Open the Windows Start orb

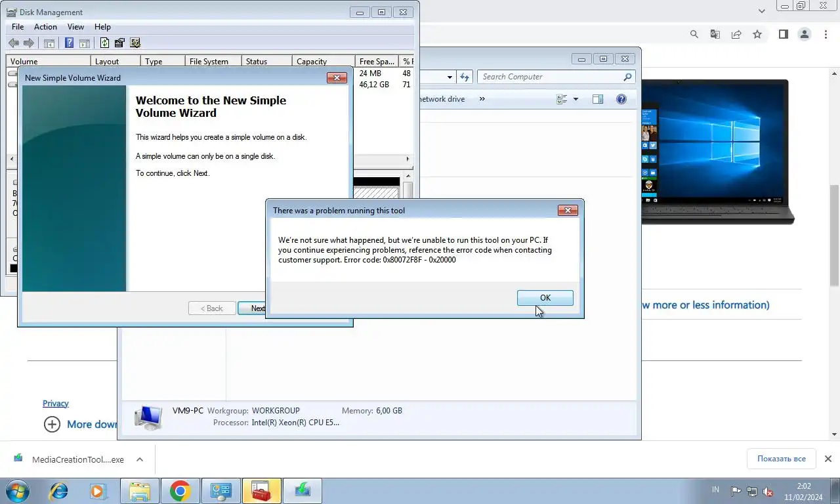tap(17, 491)
